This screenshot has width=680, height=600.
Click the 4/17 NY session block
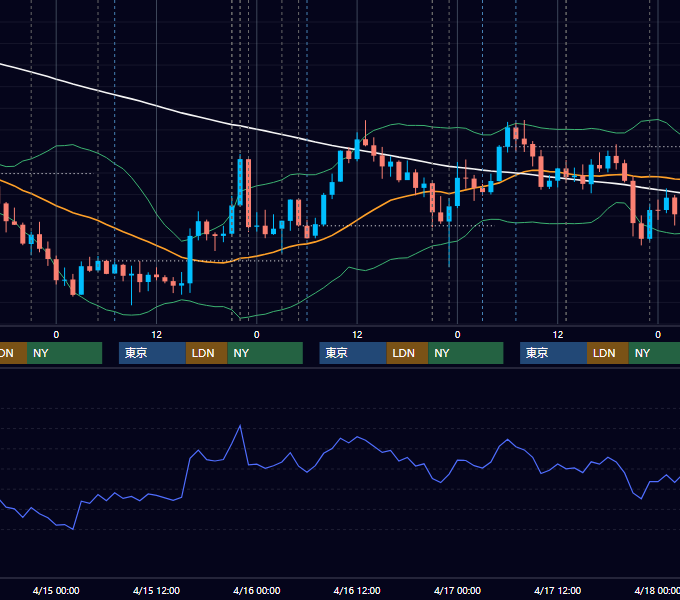pos(654,353)
